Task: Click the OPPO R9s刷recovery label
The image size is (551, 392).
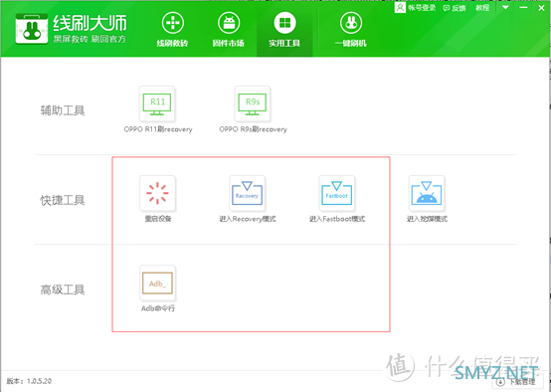Action: click(253, 129)
